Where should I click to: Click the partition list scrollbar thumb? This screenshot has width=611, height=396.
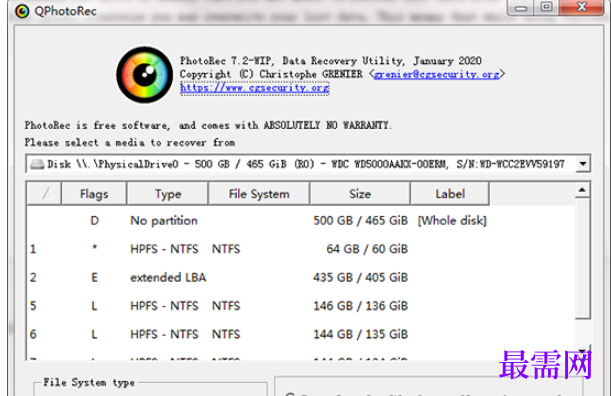[582, 258]
